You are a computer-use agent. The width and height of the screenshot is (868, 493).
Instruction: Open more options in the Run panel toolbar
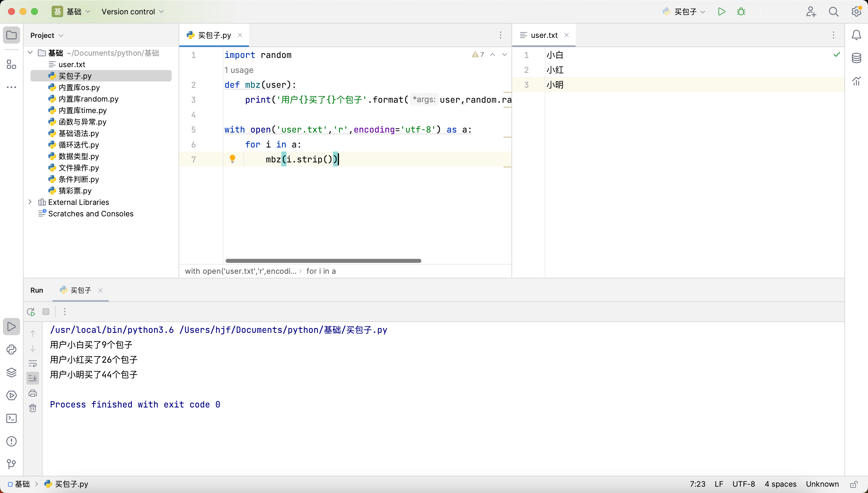click(65, 312)
